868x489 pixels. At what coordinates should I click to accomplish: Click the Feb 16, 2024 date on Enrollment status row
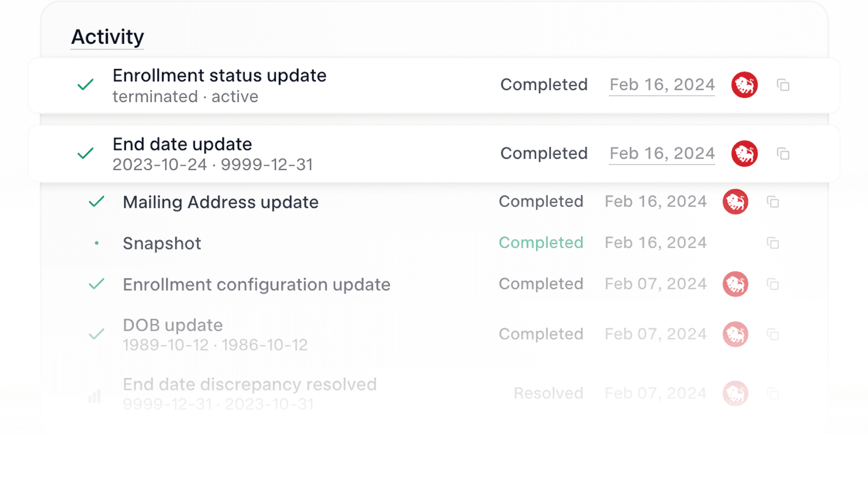pyautogui.click(x=662, y=85)
